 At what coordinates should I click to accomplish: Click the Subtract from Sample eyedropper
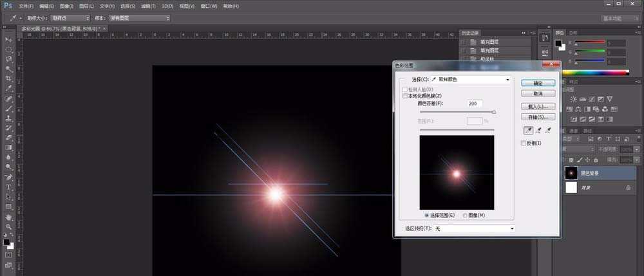click(549, 130)
